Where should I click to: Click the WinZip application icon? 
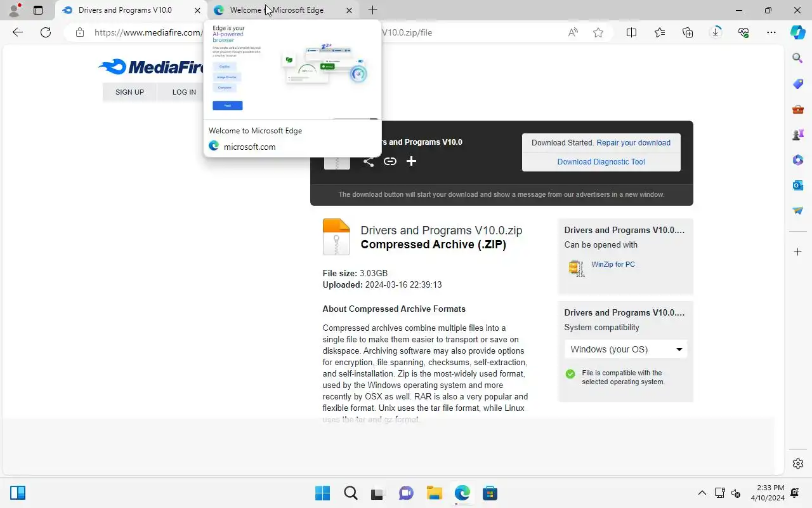[x=576, y=268]
